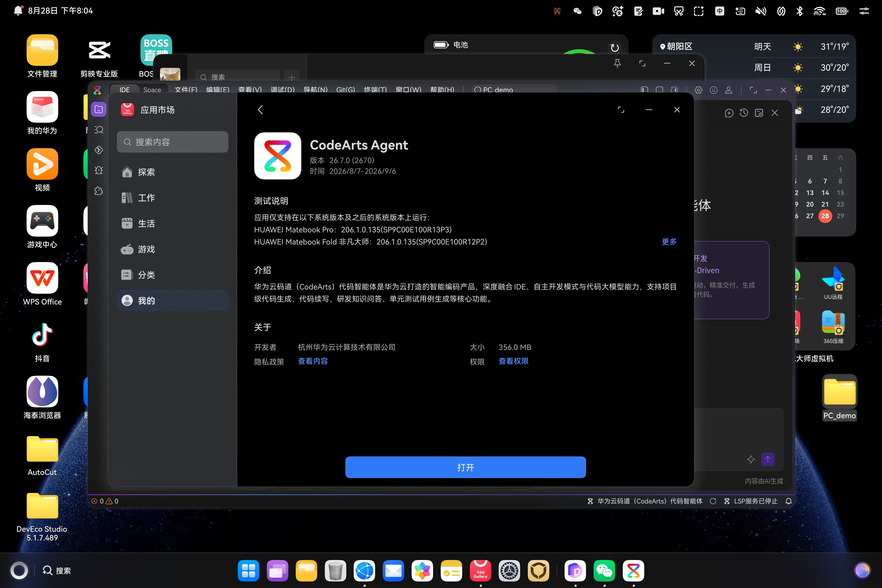Open the Explorer icon in CodeArts activity bar
Image resolution: width=882 pixels, height=588 pixels.
tap(99, 109)
